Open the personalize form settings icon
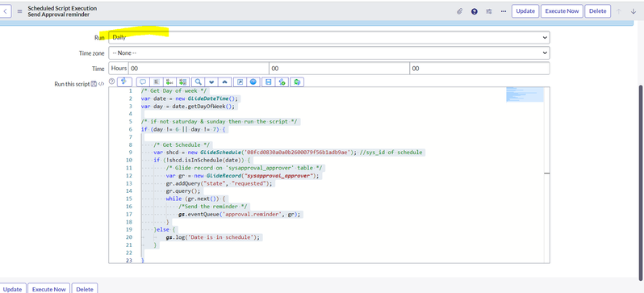 [489, 11]
